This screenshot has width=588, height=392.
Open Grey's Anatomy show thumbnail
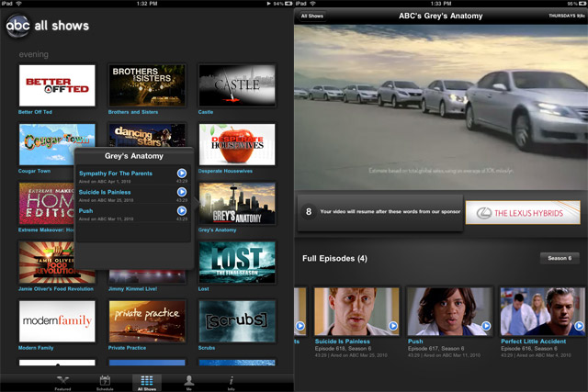237,204
